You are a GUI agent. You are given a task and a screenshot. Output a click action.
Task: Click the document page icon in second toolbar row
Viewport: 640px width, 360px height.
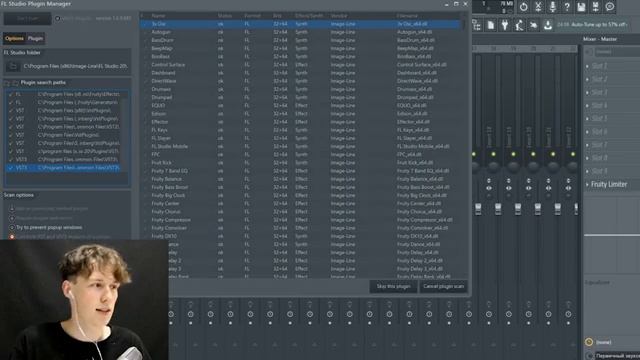[x=491, y=25]
